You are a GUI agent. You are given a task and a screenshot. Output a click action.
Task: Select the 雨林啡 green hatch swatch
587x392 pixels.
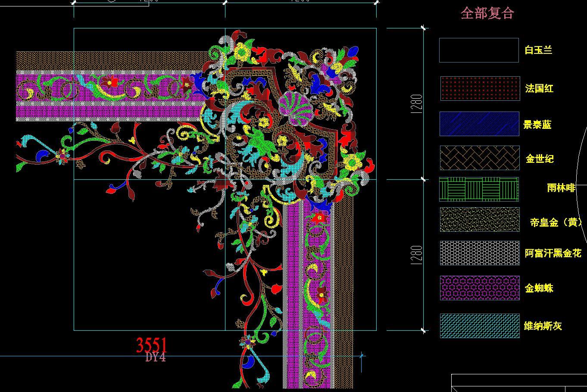[x=479, y=189]
